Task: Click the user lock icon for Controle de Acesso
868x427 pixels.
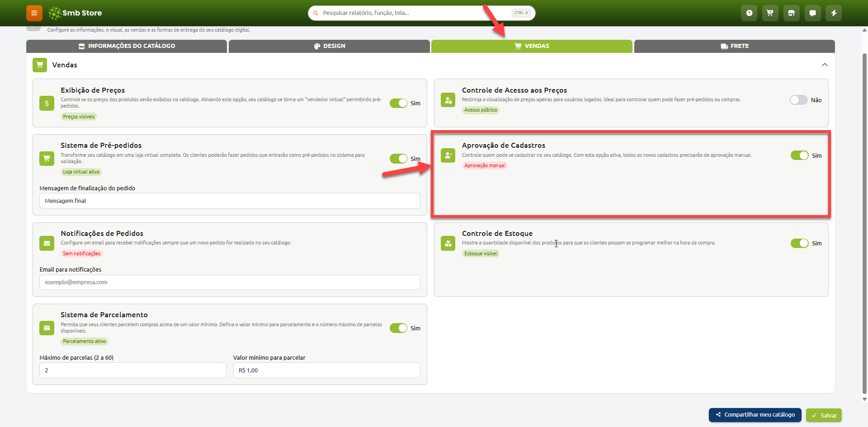Action: [x=448, y=100]
